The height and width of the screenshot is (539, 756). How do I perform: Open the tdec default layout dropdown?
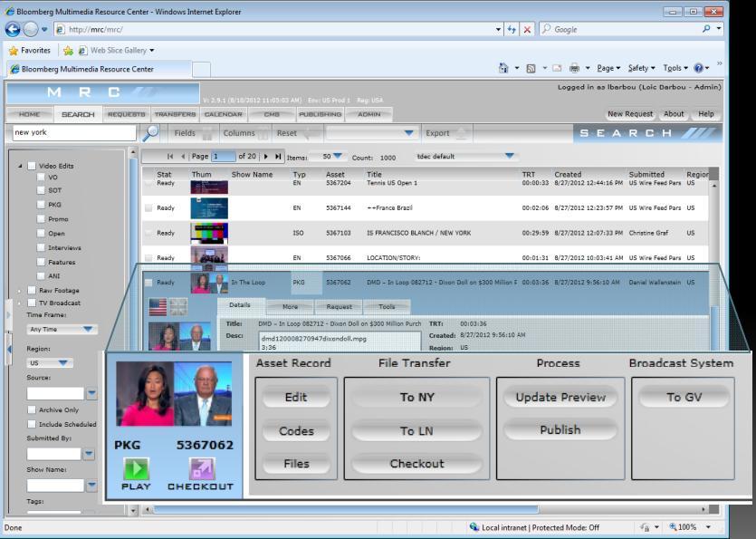tap(464, 157)
